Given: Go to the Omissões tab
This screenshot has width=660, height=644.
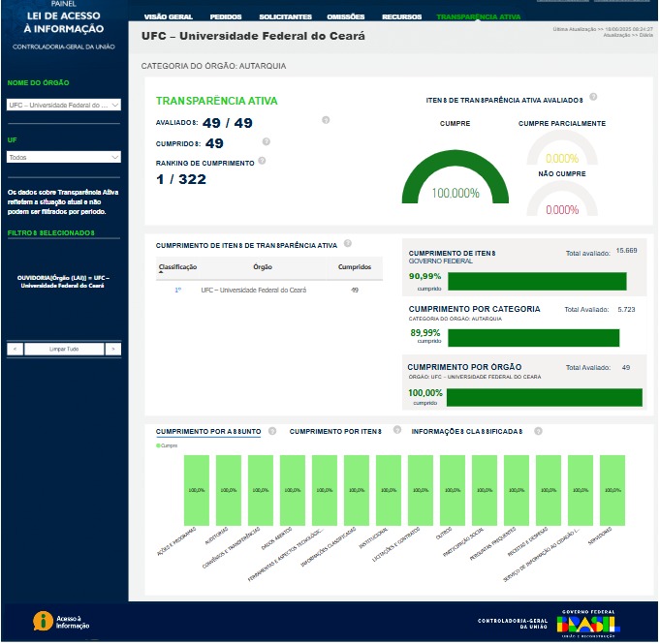Looking at the screenshot, I should (346, 16).
